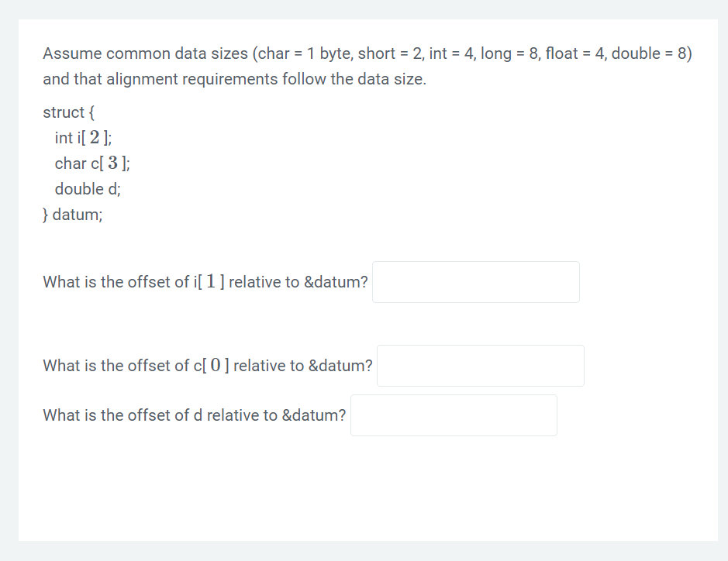Select the code line 'double d;'
The image size is (728, 561).
(x=86, y=188)
